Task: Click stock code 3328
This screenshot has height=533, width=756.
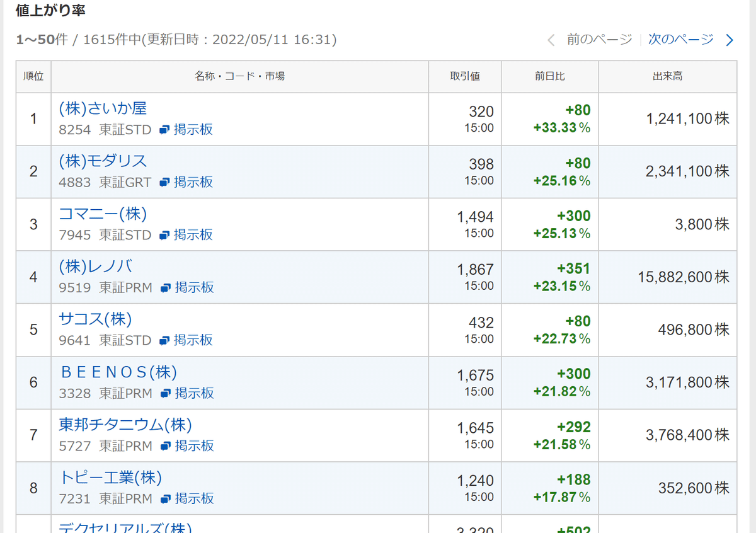Action: [x=75, y=393]
